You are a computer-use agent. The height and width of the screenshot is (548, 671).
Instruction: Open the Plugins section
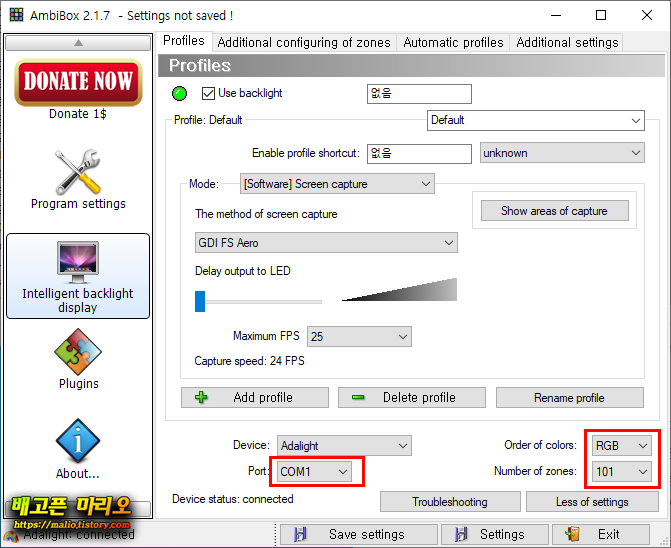pyautogui.click(x=78, y=359)
